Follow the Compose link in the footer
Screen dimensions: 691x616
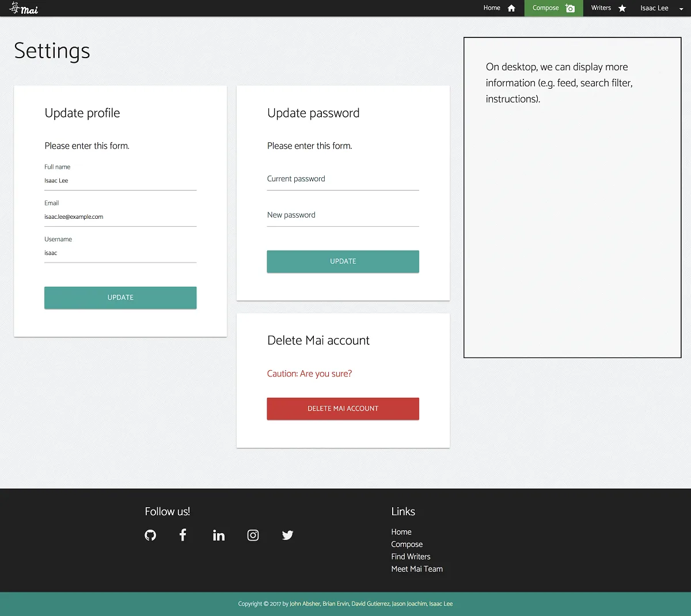pos(407,544)
